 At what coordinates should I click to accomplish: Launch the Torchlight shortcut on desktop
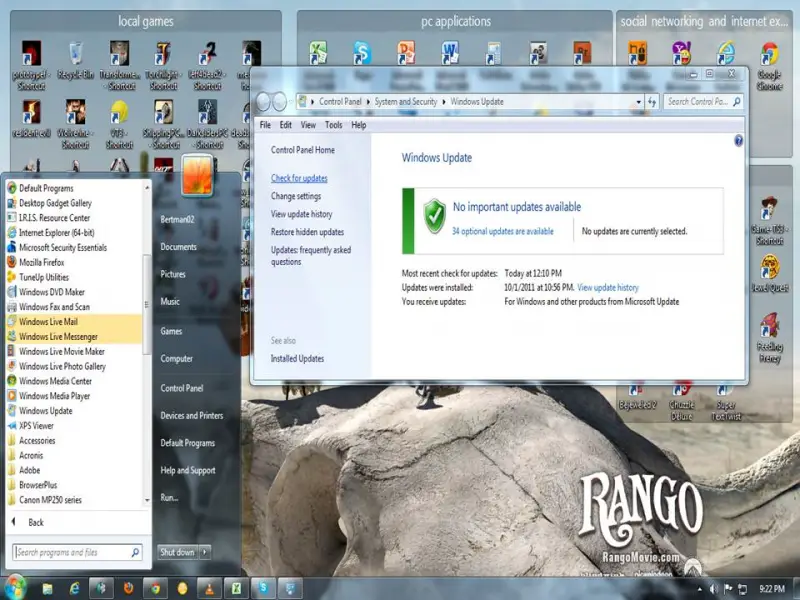tap(163, 65)
